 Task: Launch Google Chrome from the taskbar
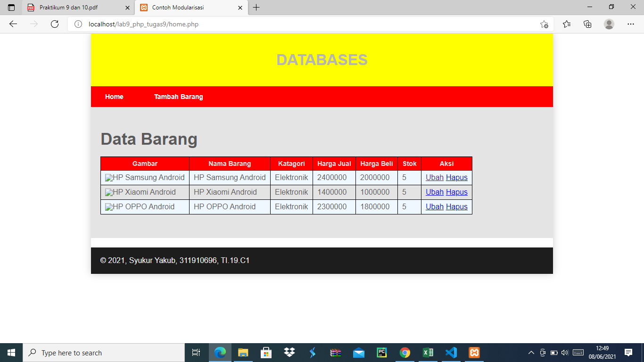click(x=405, y=353)
